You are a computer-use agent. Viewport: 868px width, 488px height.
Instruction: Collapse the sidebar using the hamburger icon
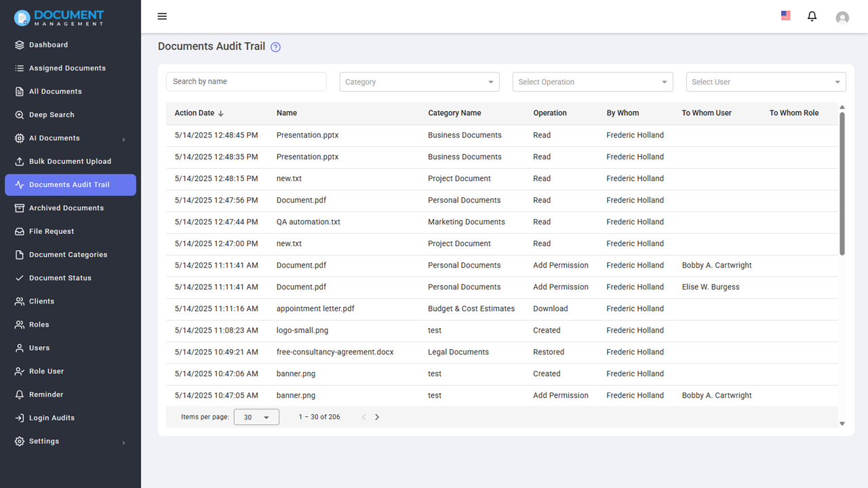[x=162, y=16]
